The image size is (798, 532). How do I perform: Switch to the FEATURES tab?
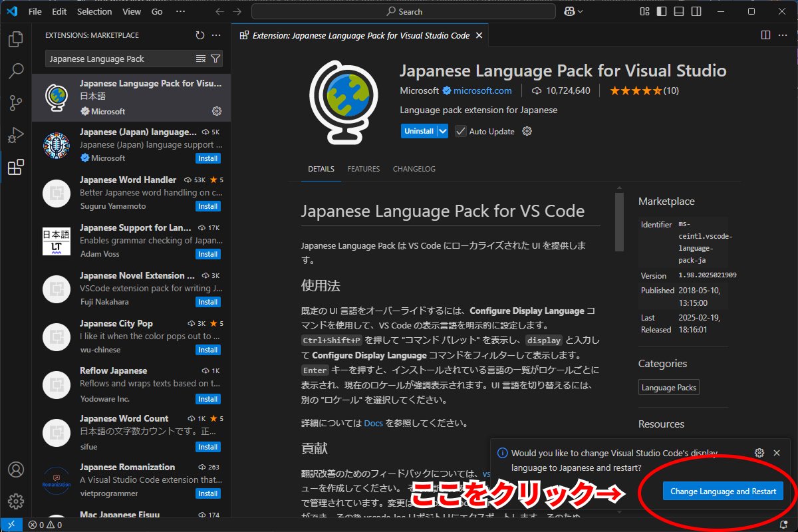pyautogui.click(x=364, y=169)
